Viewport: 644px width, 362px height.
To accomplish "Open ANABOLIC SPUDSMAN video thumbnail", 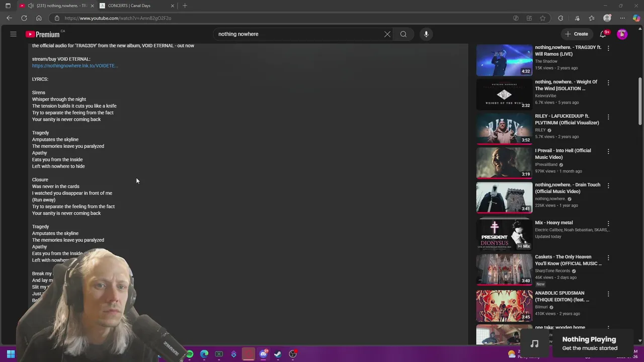I will (504, 306).
